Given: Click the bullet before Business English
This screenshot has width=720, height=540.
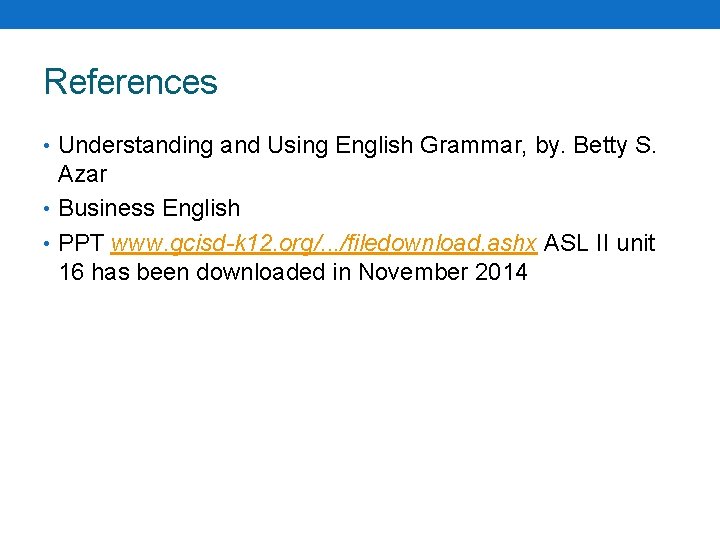Looking at the screenshot, I should [48, 209].
